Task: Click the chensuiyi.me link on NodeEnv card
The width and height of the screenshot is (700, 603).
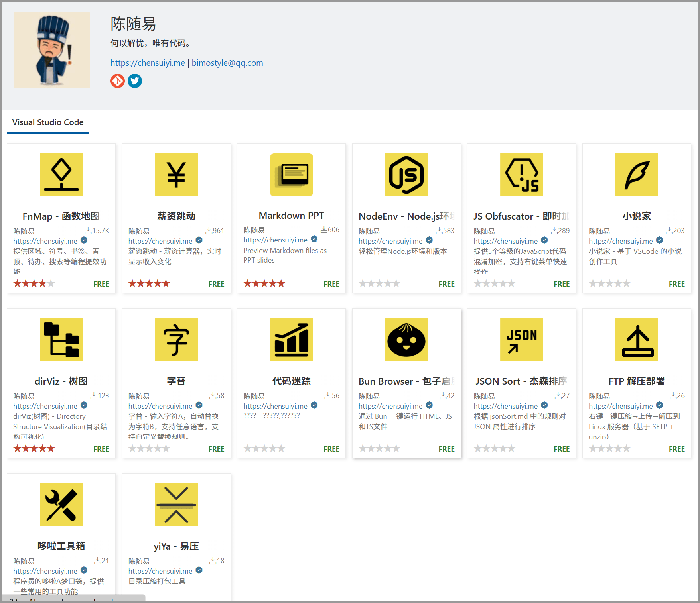Action: [390, 241]
